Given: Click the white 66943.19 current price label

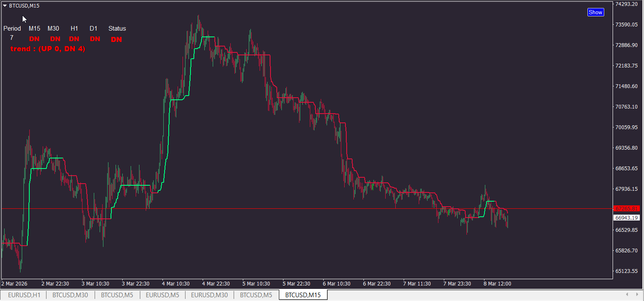Looking at the screenshot, I should point(627,218).
